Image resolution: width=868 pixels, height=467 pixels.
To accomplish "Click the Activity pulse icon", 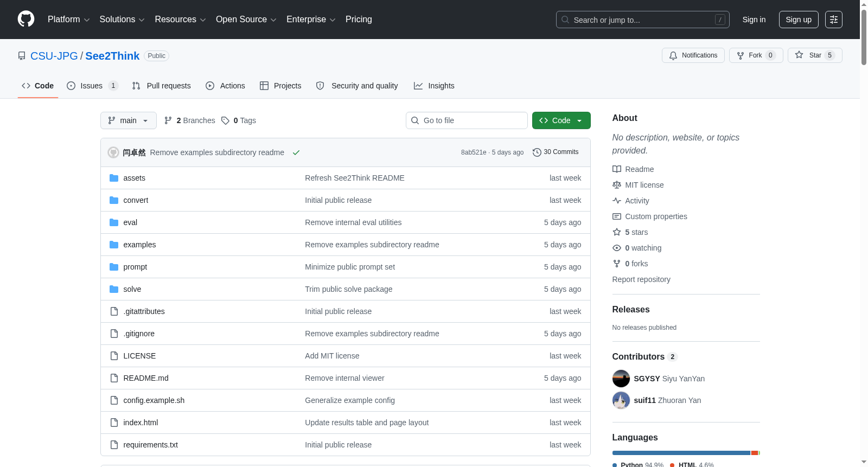I will coord(617,201).
